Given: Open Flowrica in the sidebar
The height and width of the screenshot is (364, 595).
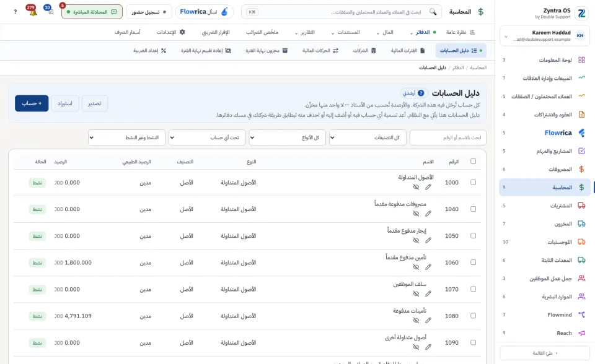Looking at the screenshot, I should 545,132.
